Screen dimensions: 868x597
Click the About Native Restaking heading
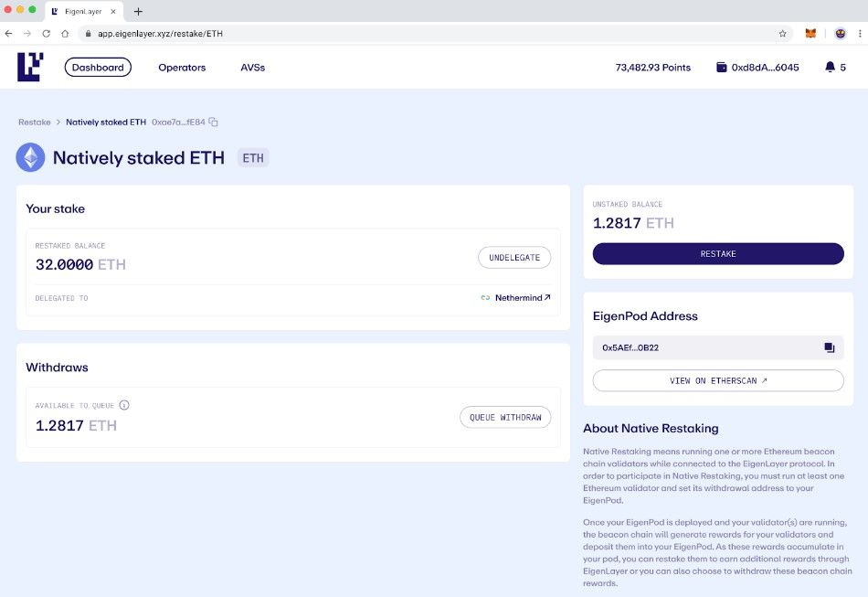651,428
